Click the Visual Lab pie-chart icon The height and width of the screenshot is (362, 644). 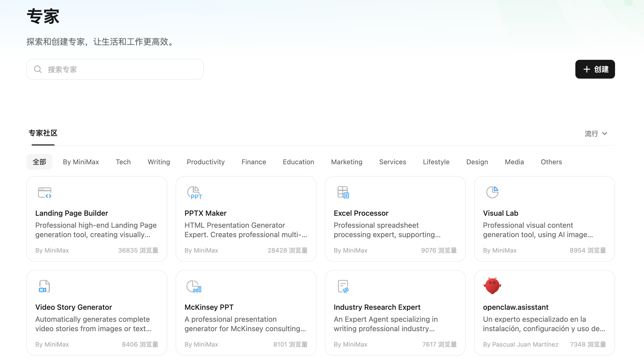pos(492,192)
